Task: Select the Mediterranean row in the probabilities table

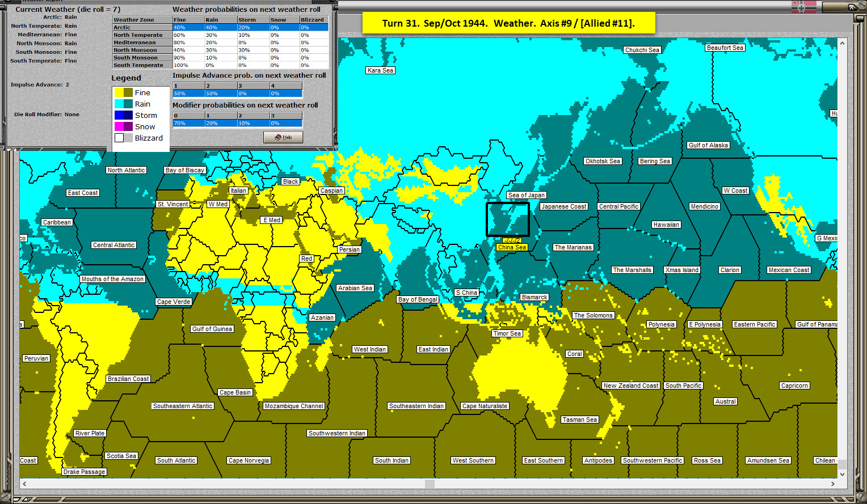Action: click(221, 43)
